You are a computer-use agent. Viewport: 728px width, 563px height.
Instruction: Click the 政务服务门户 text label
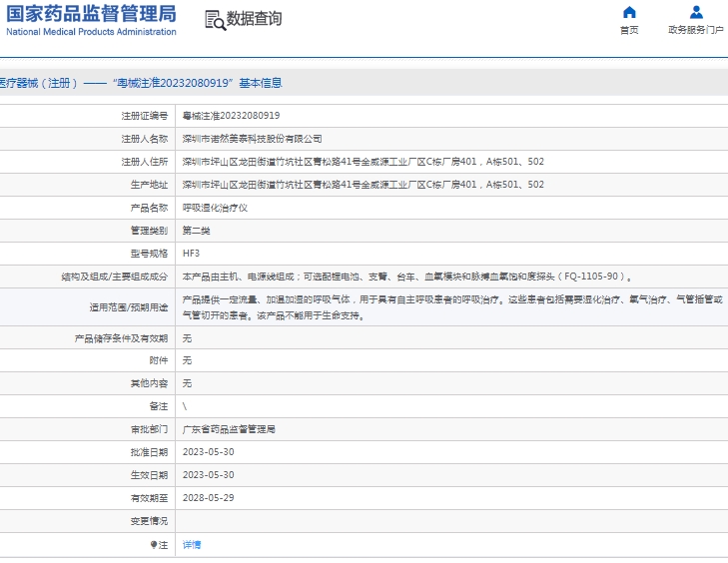click(695, 30)
